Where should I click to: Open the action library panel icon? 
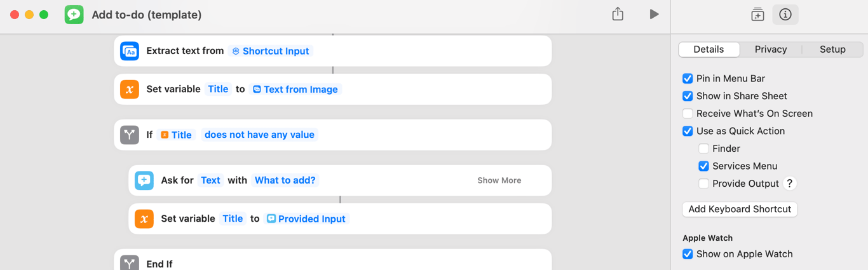tap(757, 15)
